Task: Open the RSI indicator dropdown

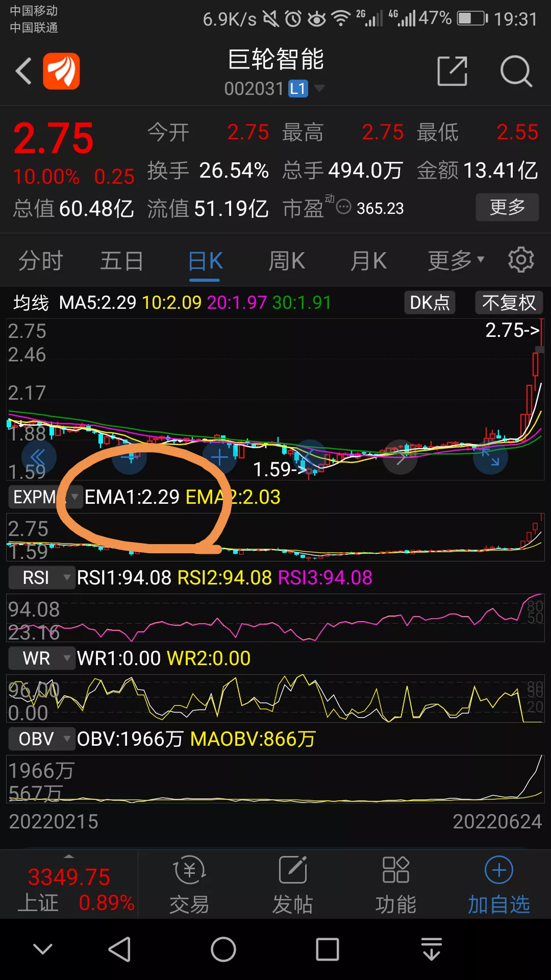Action: coord(42,578)
